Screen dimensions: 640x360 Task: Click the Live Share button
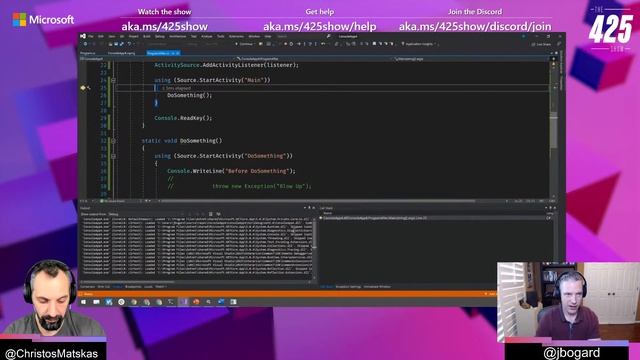(x=541, y=44)
